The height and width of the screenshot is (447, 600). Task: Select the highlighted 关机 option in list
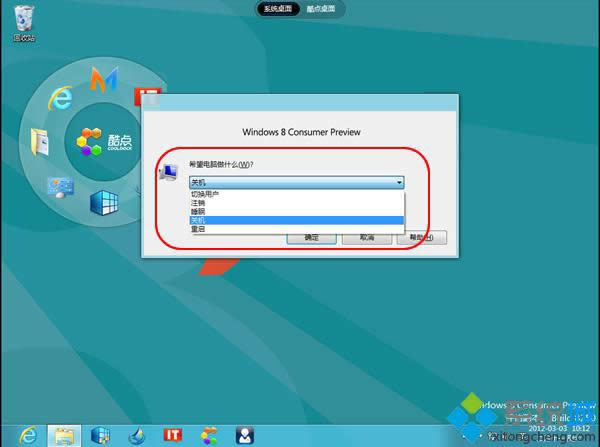point(297,220)
